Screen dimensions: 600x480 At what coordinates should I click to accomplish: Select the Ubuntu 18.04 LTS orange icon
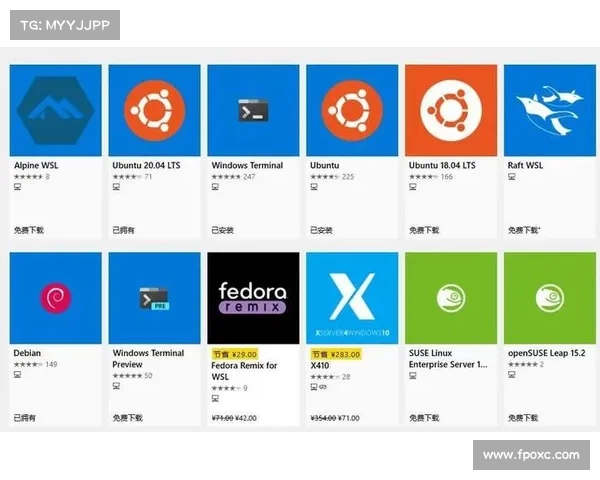pos(451,110)
